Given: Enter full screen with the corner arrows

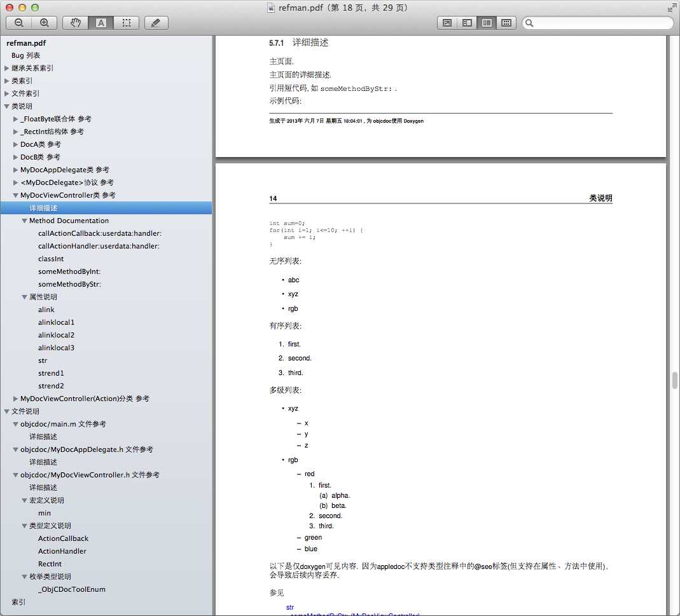Looking at the screenshot, I should click(x=671, y=8).
